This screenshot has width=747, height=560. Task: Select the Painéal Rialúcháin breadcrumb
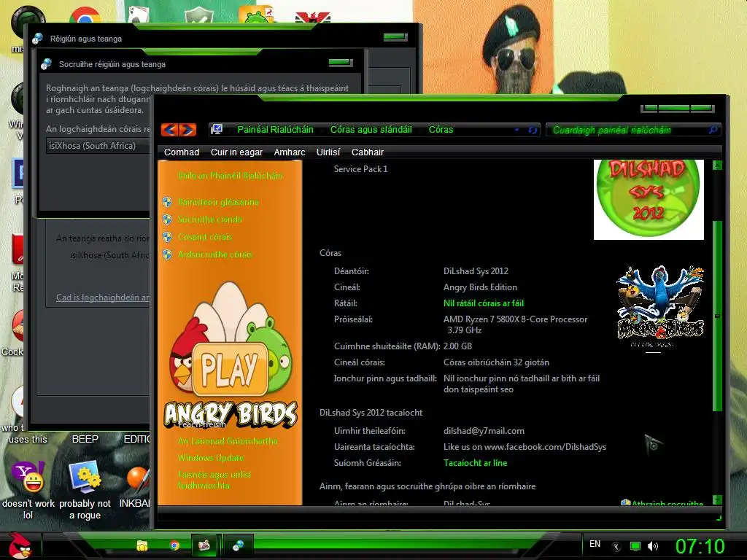click(275, 130)
